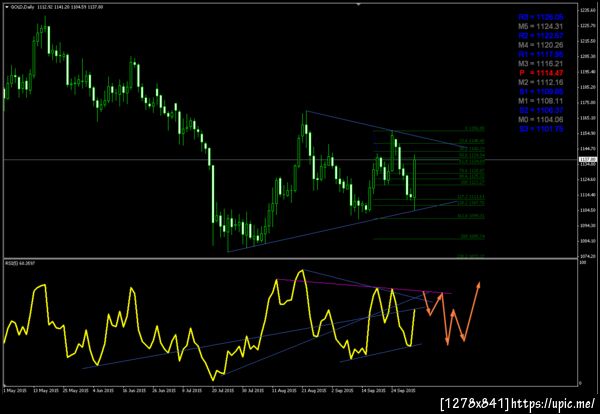The height and width of the screenshot is (414, 600).
Task: Click the M2 = 1112.16 pivot label
Action: pos(541,82)
